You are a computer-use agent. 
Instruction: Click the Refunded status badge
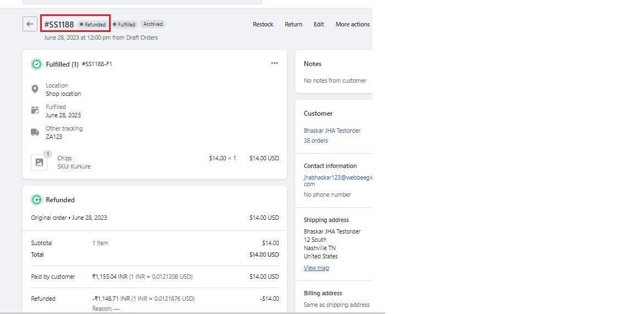(x=93, y=25)
